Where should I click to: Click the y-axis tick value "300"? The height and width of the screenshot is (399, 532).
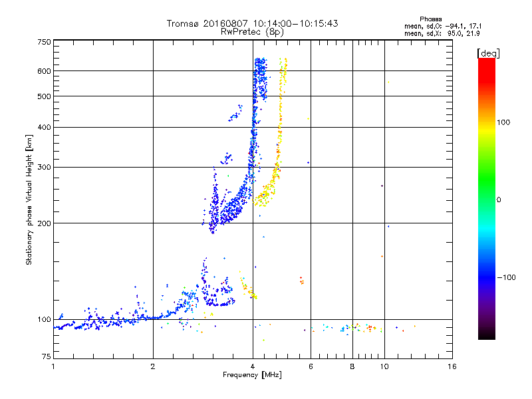tap(44, 168)
